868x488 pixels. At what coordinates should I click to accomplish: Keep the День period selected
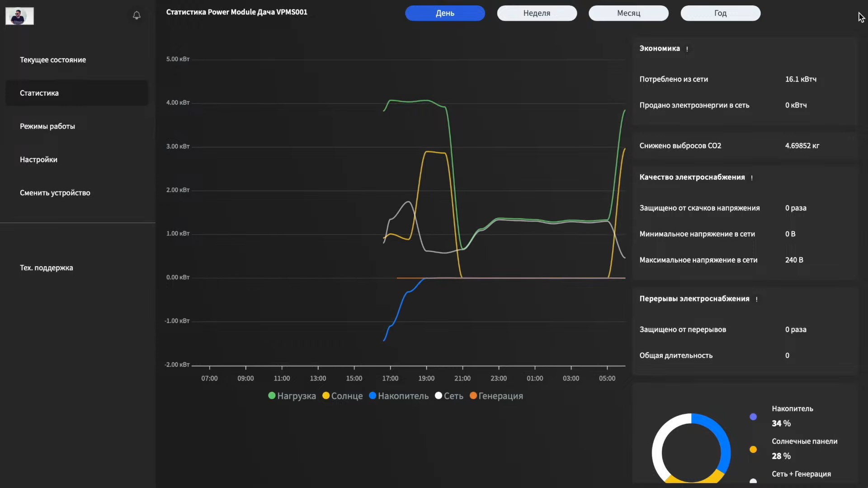[445, 13]
